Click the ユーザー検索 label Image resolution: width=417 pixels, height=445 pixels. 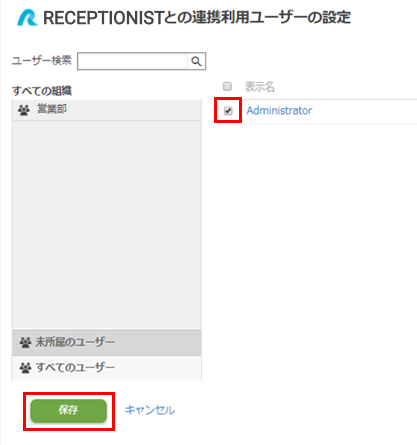coord(42,61)
